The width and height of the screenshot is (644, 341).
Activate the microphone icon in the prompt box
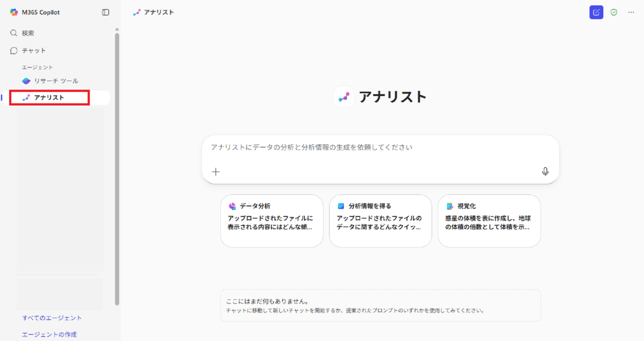point(545,172)
